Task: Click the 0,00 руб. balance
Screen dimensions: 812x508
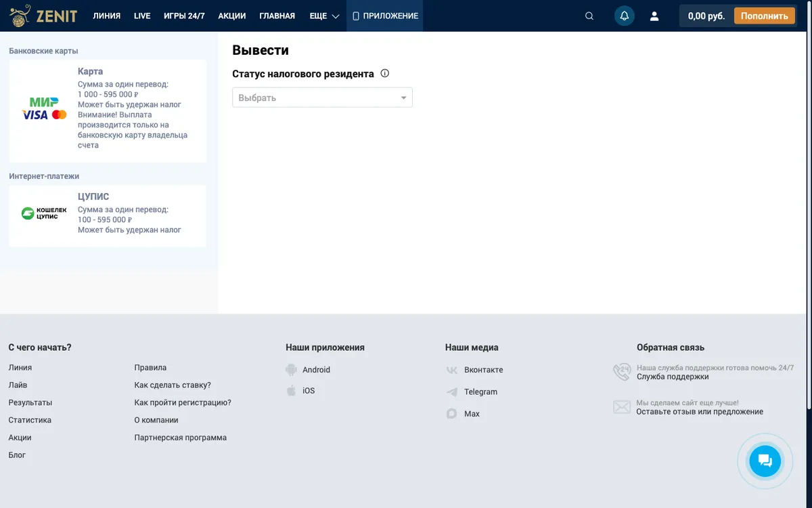Action: (x=706, y=16)
